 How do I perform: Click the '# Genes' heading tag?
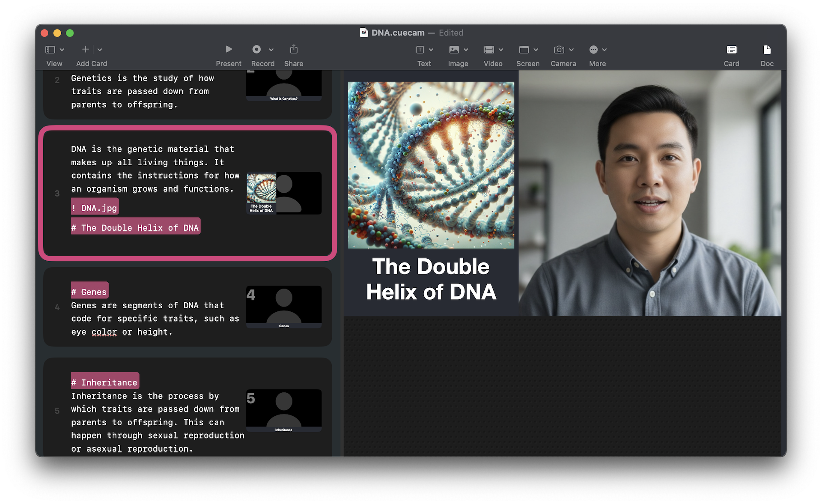coord(89,291)
